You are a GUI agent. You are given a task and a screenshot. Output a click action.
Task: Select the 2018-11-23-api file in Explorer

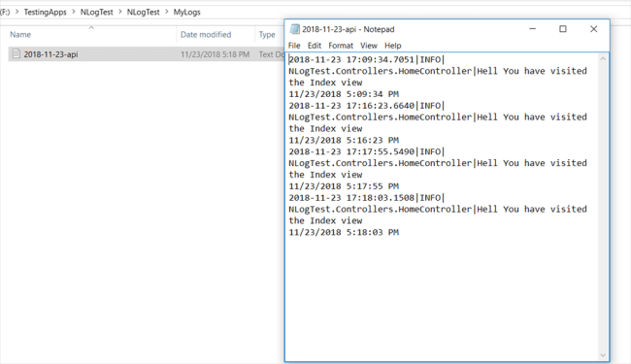pyautogui.click(x=146, y=54)
